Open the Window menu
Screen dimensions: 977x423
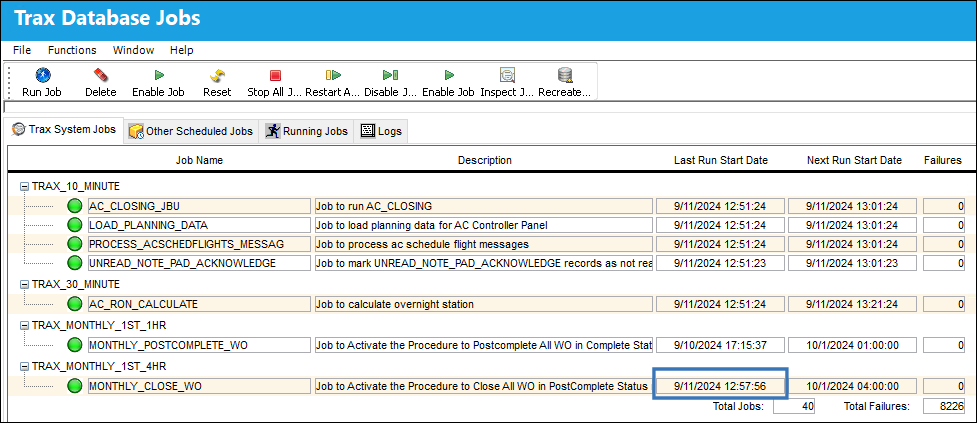point(133,50)
